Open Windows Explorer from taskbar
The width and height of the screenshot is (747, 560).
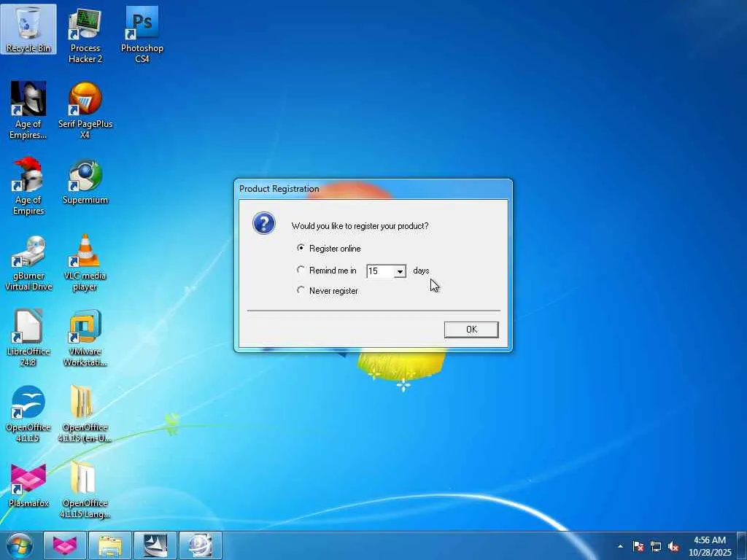[x=110, y=545]
